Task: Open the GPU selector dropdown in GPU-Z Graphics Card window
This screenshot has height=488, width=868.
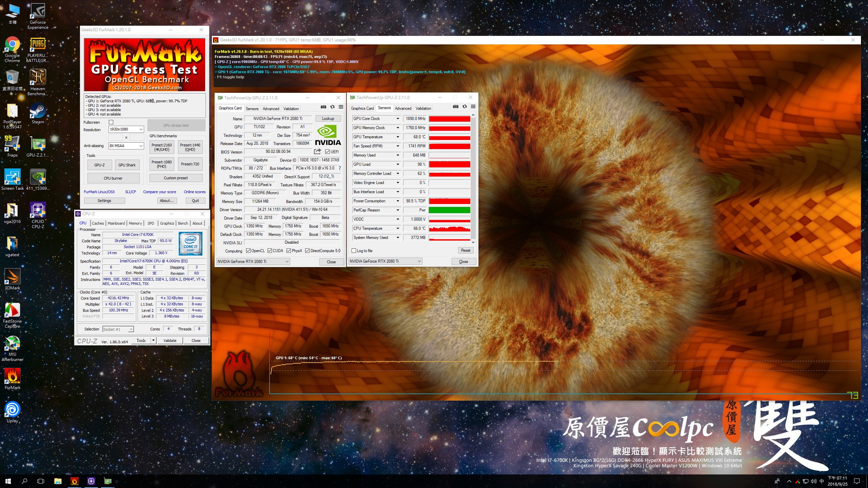Action: pyautogui.click(x=253, y=262)
